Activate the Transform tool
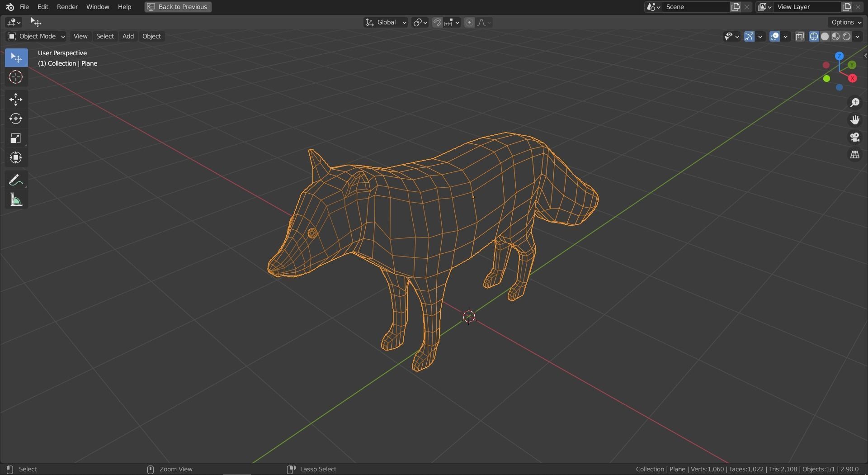 tap(16, 158)
